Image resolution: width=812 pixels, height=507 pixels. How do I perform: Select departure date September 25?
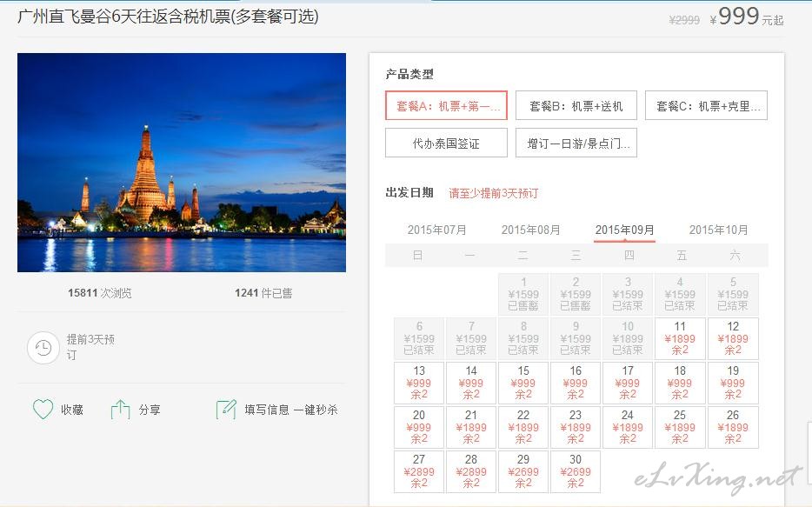pos(680,427)
